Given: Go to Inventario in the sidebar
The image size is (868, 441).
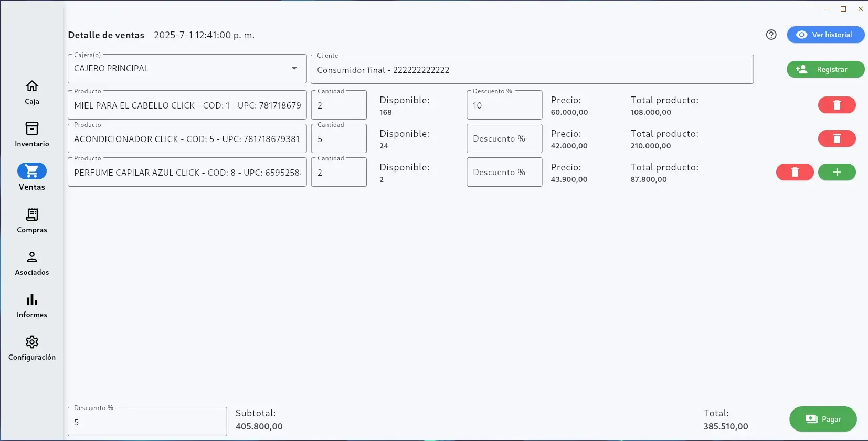Looking at the screenshot, I should (32, 135).
